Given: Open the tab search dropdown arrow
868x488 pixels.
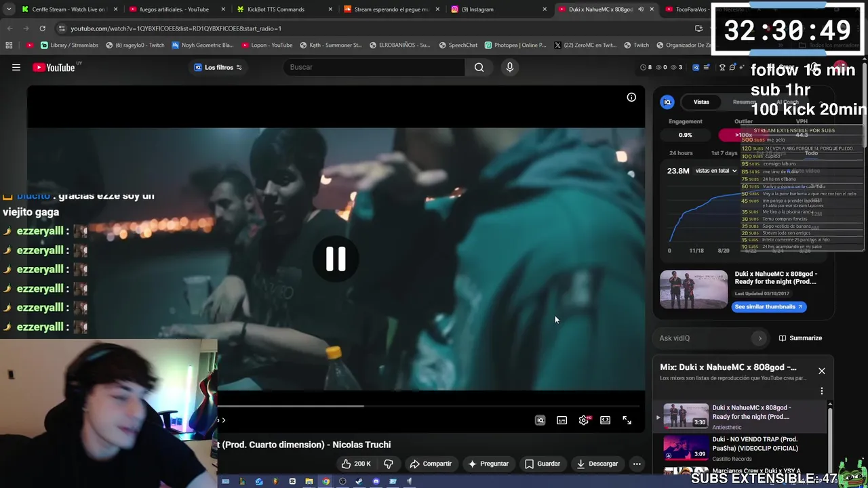Looking at the screenshot, I should coord(8,9).
